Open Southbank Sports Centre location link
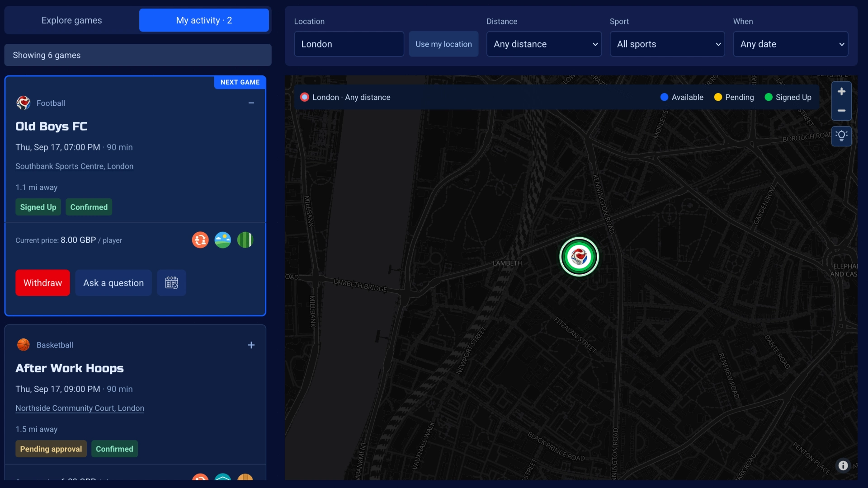868x488 pixels. (75, 166)
